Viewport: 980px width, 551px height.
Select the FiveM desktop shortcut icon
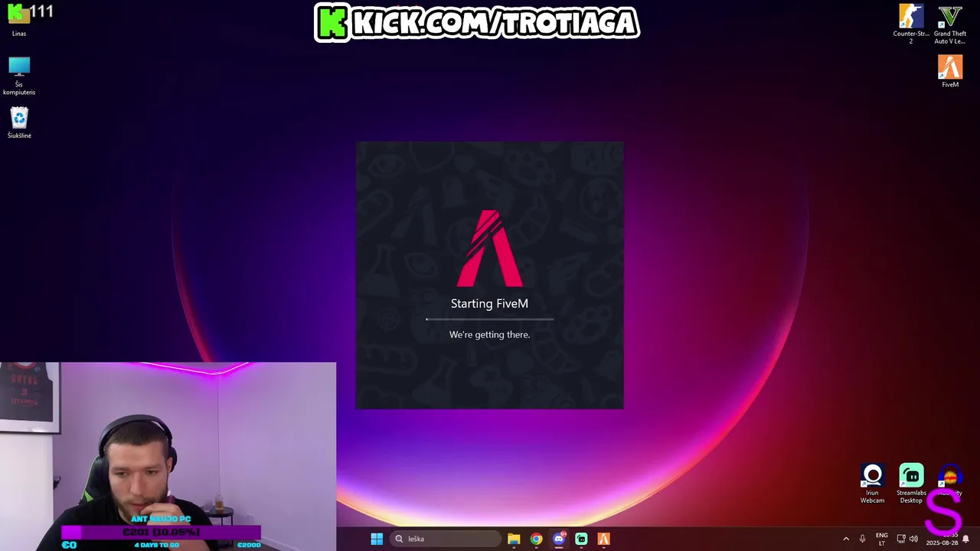(x=950, y=71)
